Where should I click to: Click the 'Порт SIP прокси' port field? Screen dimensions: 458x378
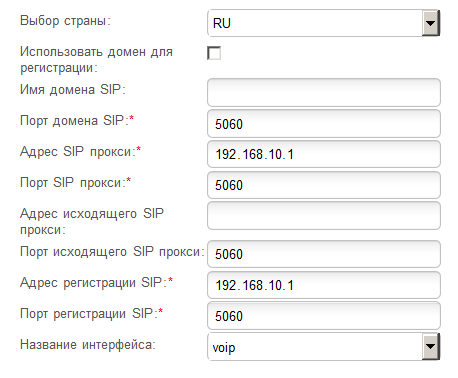pyautogui.click(x=324, y=185)
